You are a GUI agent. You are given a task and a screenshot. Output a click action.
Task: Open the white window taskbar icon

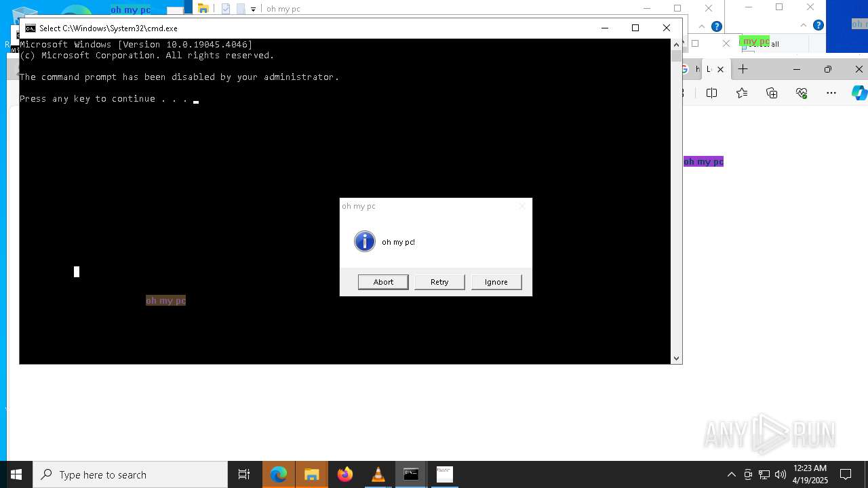[x=444, y=474]
